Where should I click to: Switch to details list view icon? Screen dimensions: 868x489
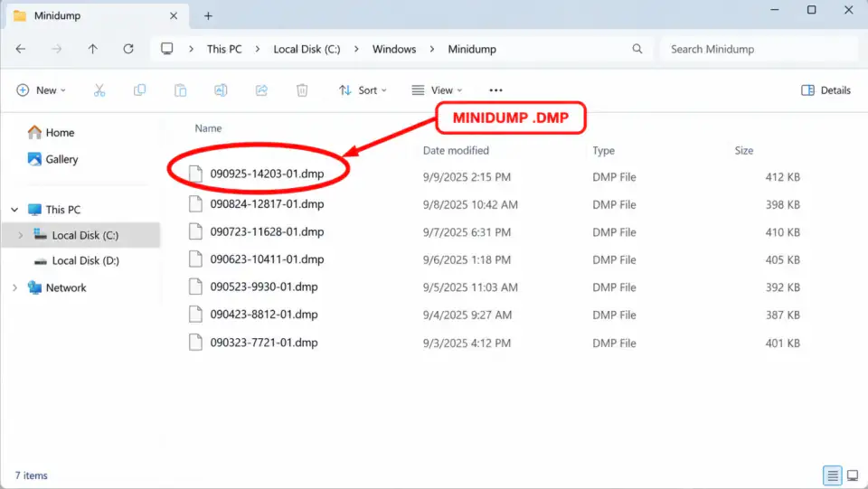tap(832, 475)
